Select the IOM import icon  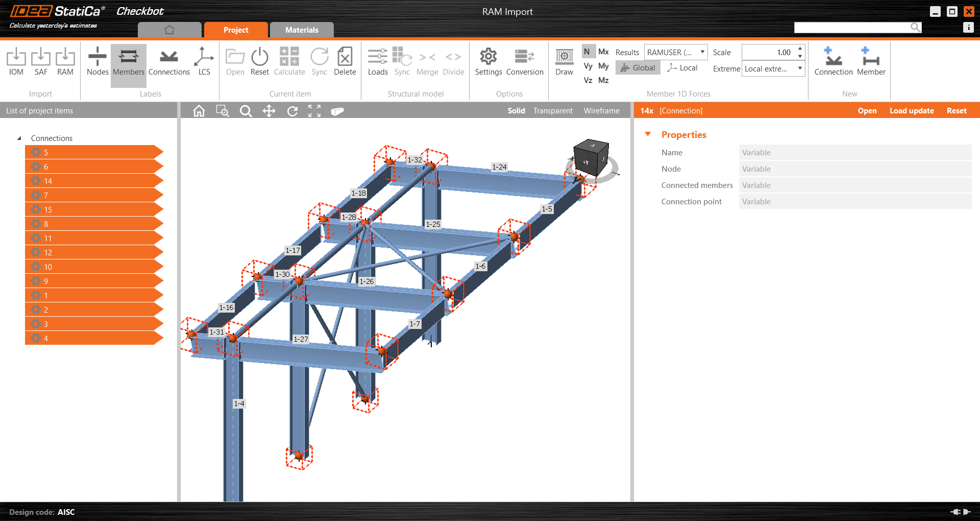[x=16, y=61]
